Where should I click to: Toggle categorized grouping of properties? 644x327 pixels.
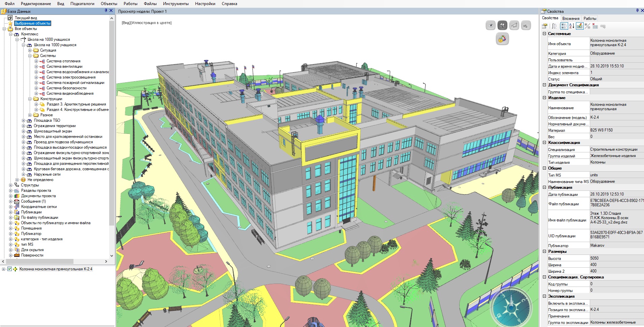click(564, 26)
